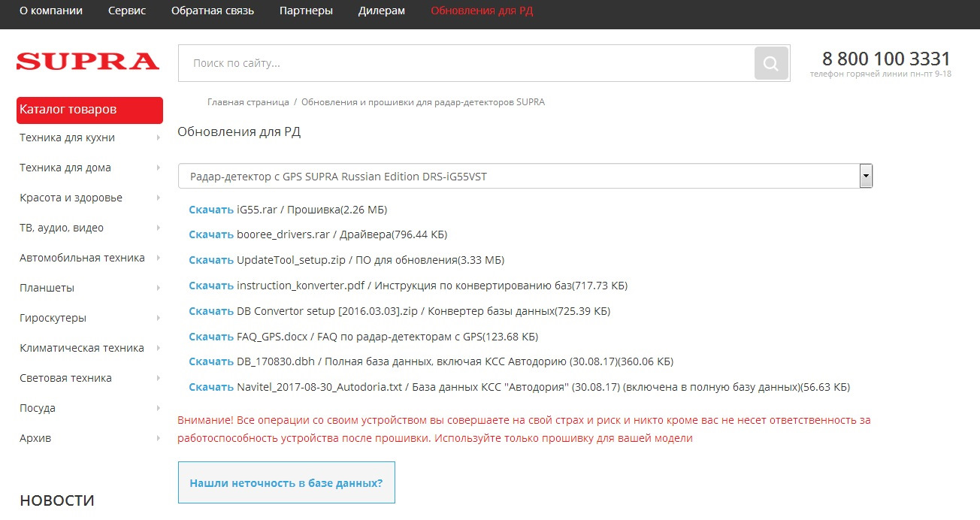Open the Сервис menu item
980x520 pixels.
pyautogui.click(x=127, y=11)
